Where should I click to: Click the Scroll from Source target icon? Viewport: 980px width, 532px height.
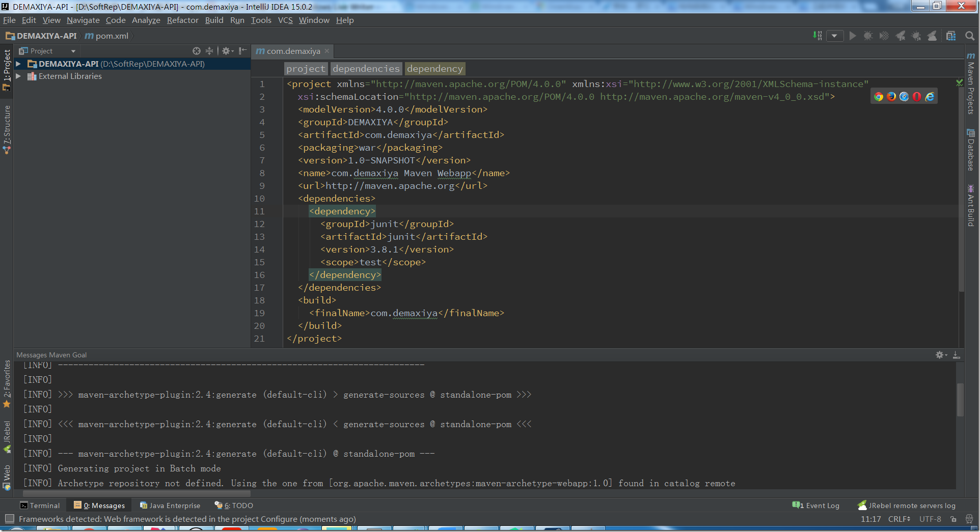pos(197,51)
